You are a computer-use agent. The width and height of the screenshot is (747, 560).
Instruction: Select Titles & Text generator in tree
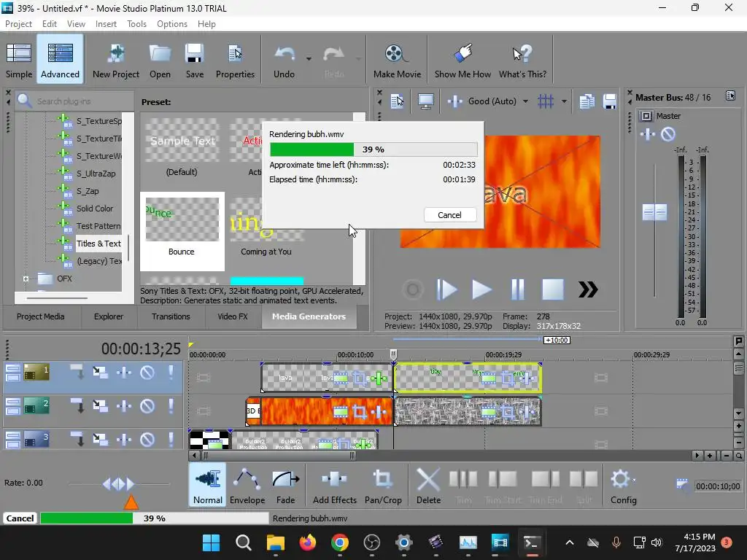[x=98, y=244]
